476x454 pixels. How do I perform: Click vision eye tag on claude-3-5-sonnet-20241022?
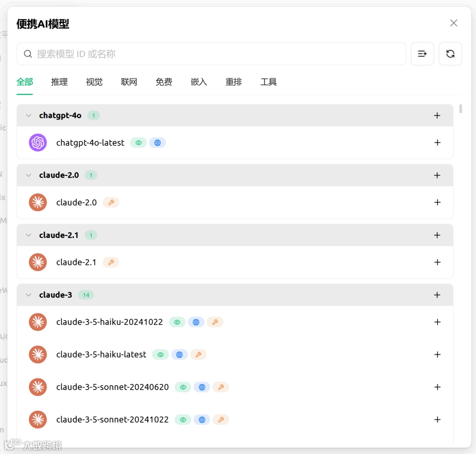tap(183, 419)
